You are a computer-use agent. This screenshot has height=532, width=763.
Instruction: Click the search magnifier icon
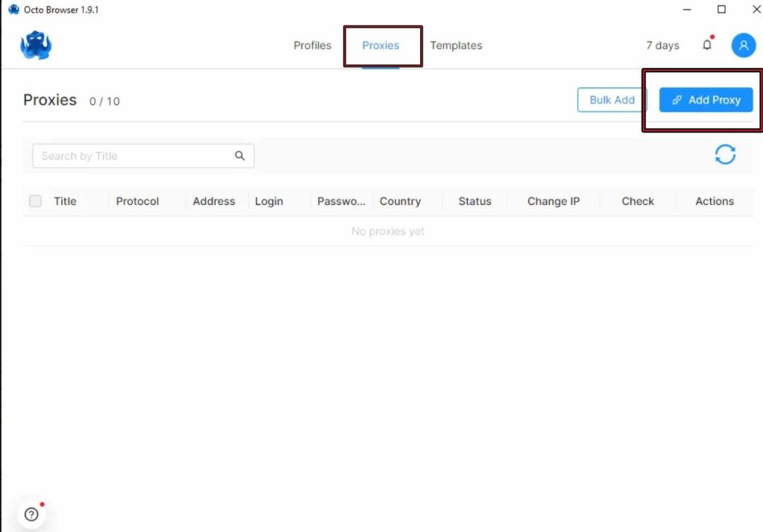tap(240, 156)
